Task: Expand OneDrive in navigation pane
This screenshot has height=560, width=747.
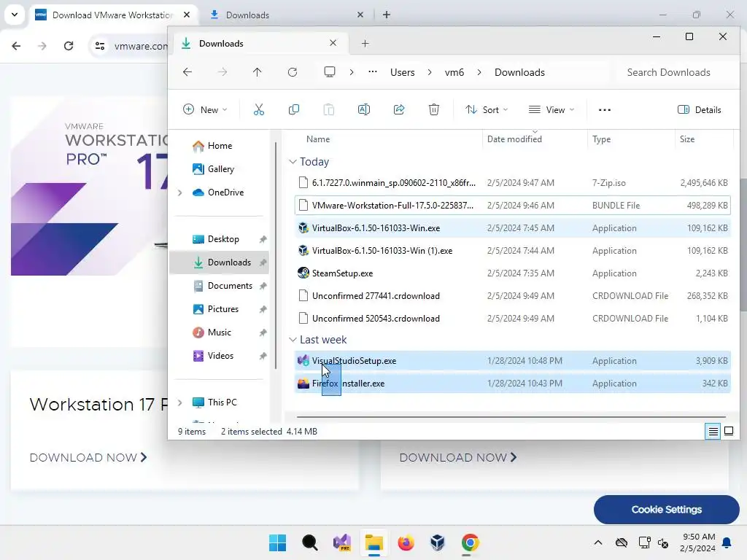Action: 180,192
